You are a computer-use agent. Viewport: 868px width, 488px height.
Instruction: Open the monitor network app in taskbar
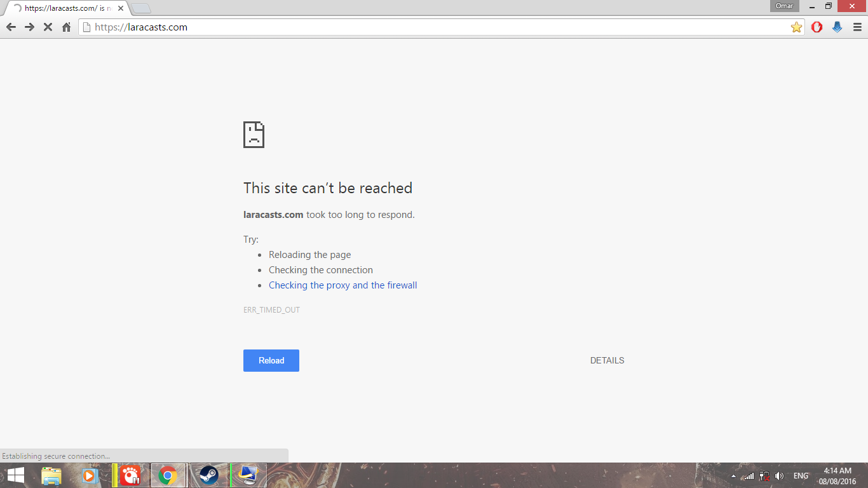[x=248, y=475]
